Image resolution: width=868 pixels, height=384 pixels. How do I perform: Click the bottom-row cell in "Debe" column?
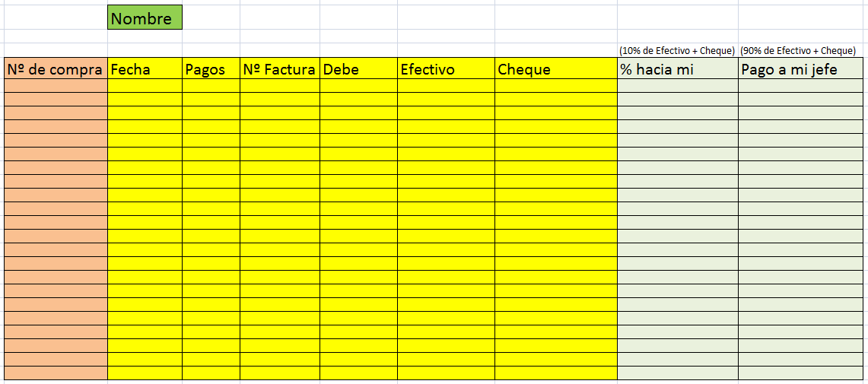click(x=358, y=373)
